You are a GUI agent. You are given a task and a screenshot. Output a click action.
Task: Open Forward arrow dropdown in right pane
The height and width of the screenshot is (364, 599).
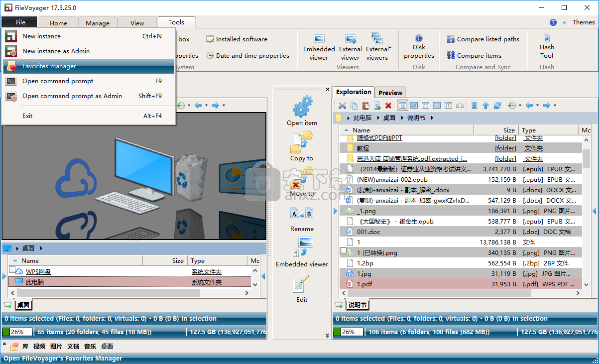[x=555, y=106]
